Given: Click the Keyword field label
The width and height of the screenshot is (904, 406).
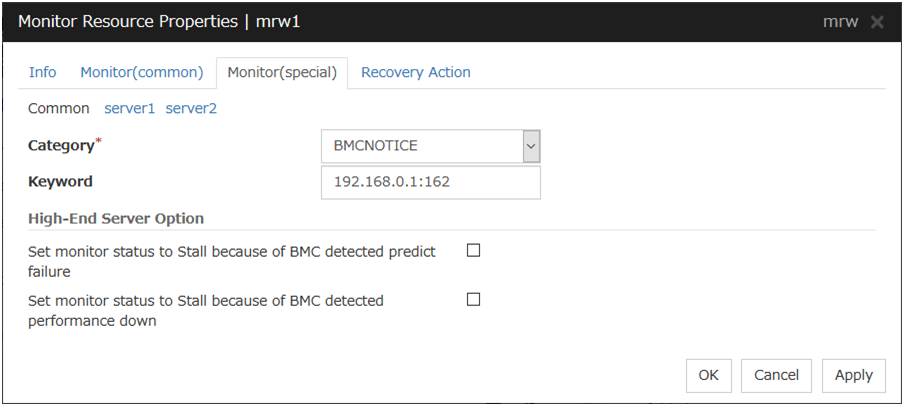Looking at the screenshot, I should pos(60,182).
